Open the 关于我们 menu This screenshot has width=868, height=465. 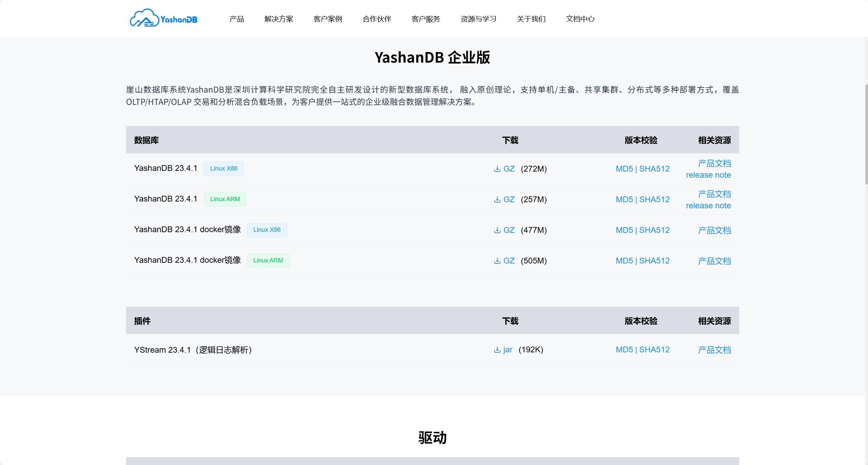pyautogui.click(x=531, y=19)
